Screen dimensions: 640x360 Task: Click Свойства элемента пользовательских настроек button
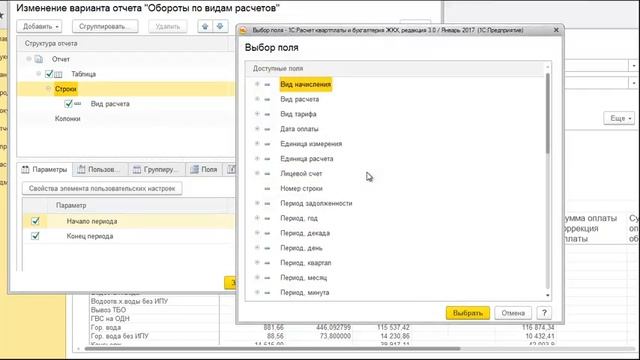(102, 189)
